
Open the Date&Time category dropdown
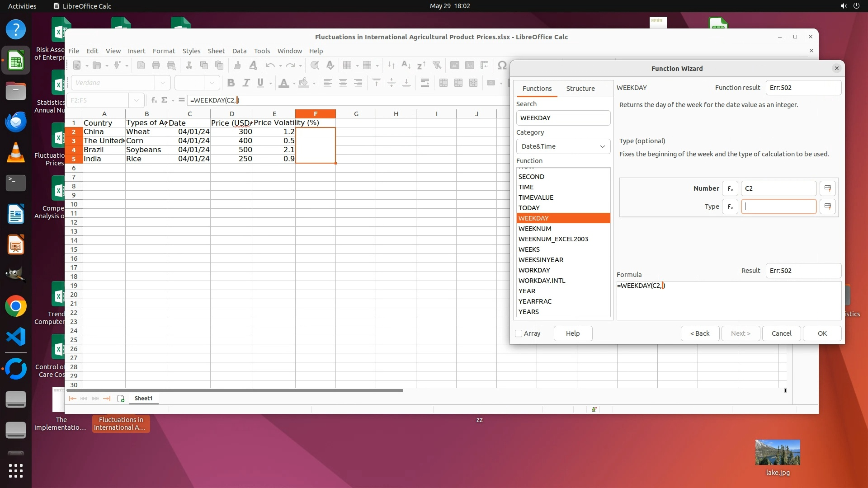563,146
